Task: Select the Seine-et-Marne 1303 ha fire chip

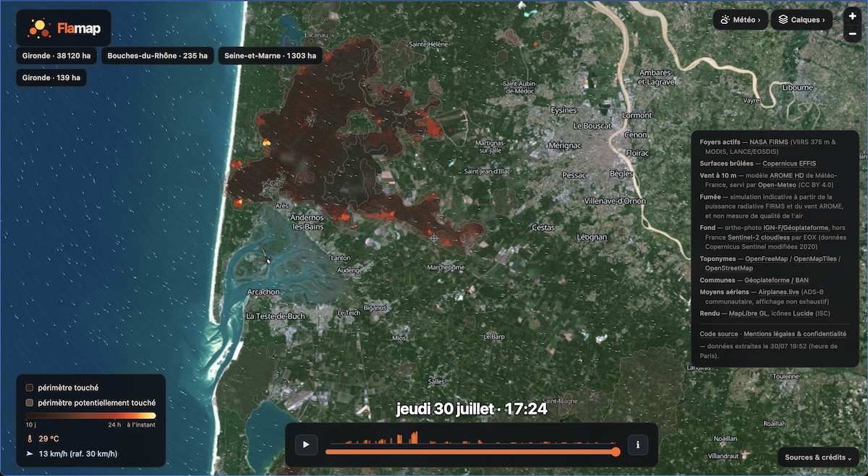Action: pyautogui.click(x=271, y=56)
